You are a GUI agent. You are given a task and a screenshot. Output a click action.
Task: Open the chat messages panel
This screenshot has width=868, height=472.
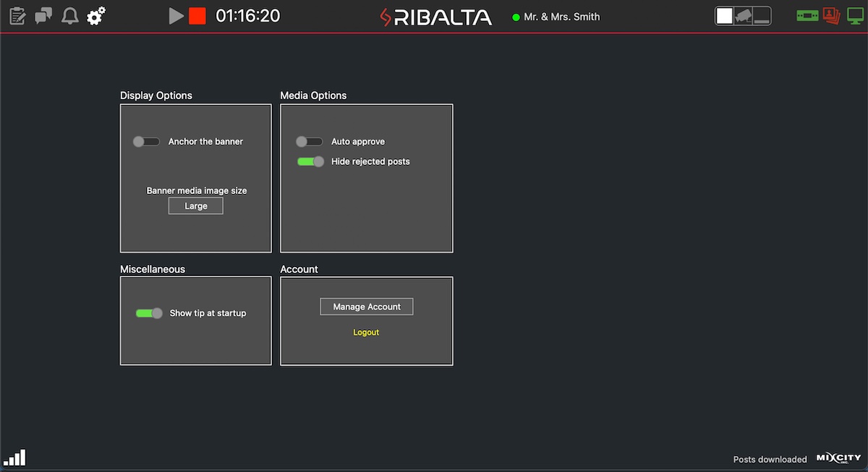pyautogui.click(x=43, y=15)
